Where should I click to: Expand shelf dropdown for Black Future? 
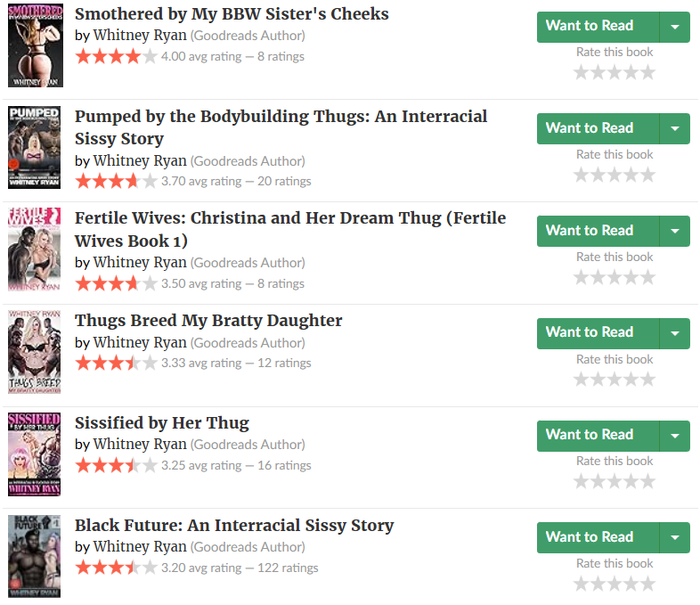[674, 537]
